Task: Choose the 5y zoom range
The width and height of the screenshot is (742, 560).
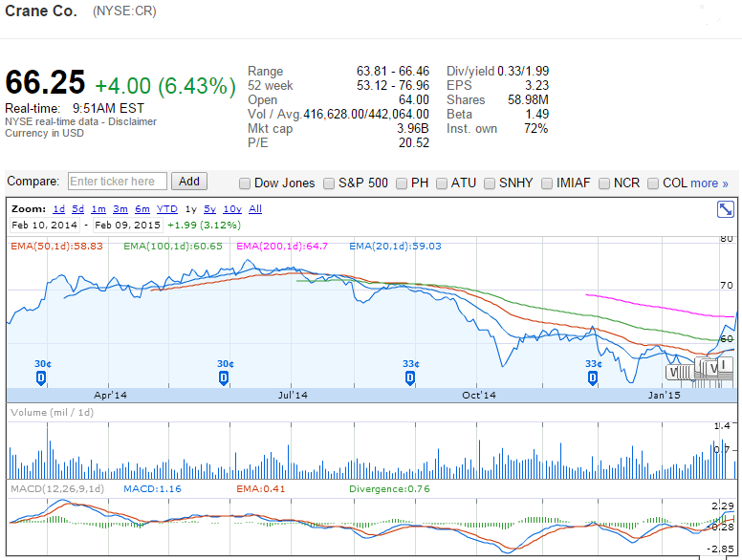Action: pyautogui.click(x=209, y=209)
